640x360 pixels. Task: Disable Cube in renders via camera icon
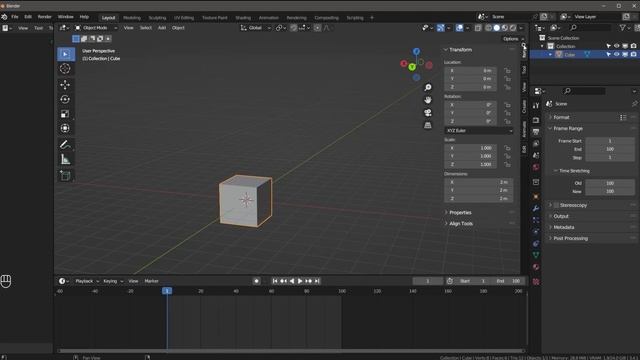[633, 54]
